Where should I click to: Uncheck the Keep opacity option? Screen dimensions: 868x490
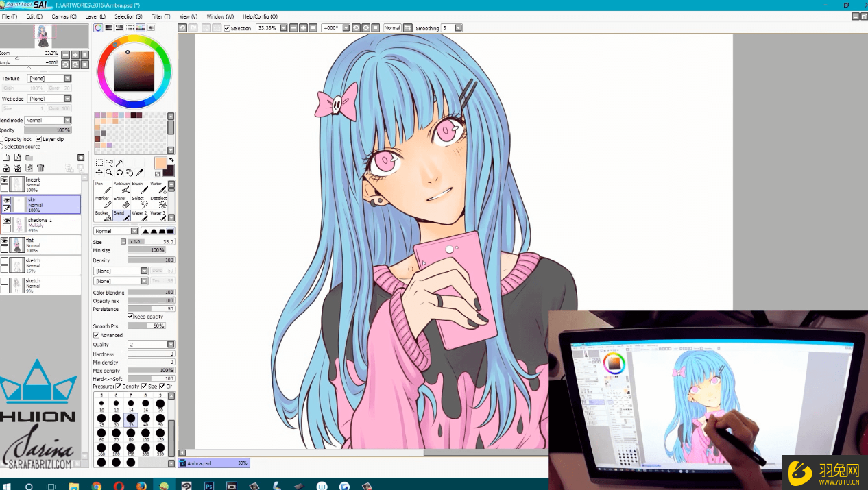point(131,317)
